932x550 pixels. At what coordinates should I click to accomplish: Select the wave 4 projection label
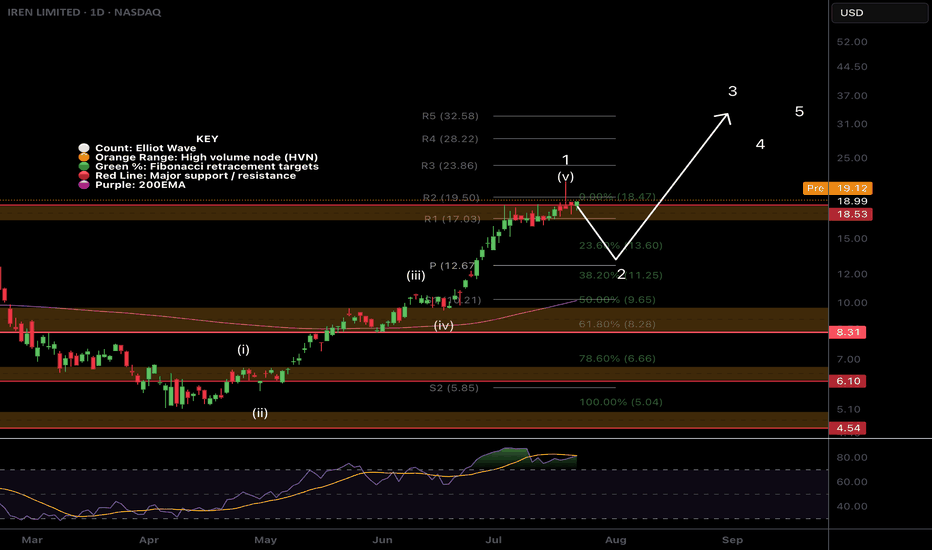[x=760, y=144]
